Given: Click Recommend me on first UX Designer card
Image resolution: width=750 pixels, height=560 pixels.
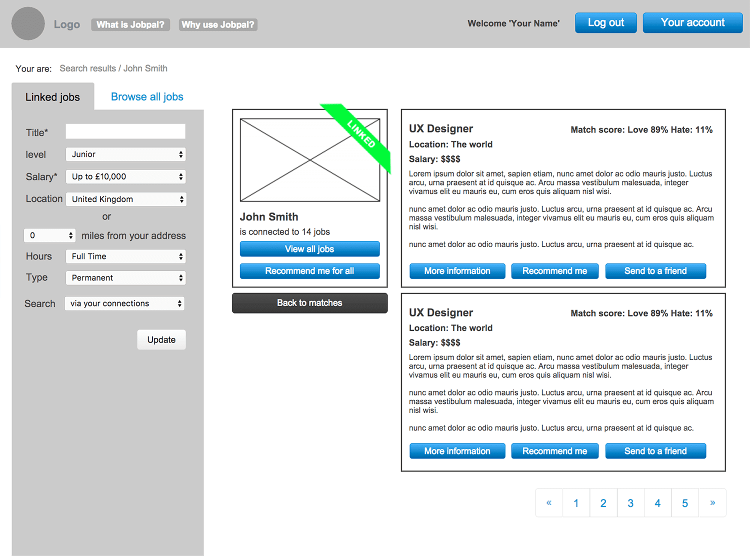Looking at the screenshot, I should (x=555, y=271).
